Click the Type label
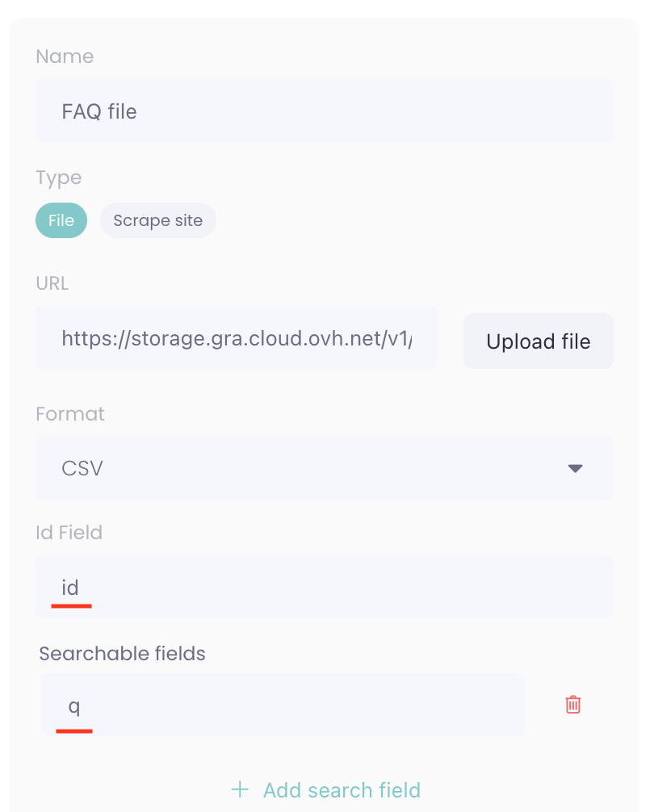 tap(59, 178)
